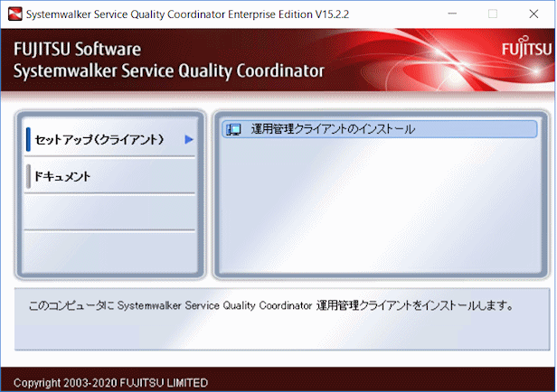Click the computer icon beside 運用管理クライアントのインストール
This screenshot has width=557, height=392.
tap(233, 129)
